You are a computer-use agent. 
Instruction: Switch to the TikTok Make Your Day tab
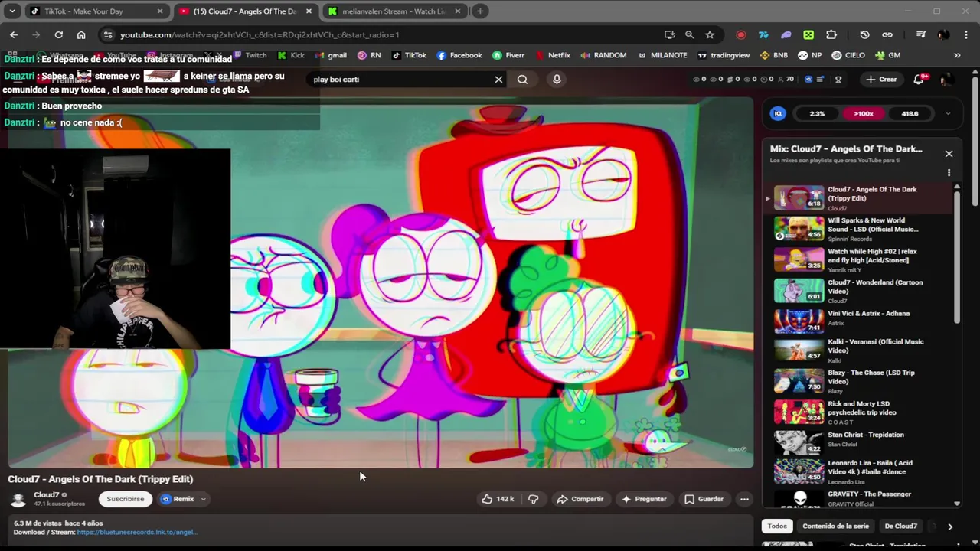tap(96, 11)
